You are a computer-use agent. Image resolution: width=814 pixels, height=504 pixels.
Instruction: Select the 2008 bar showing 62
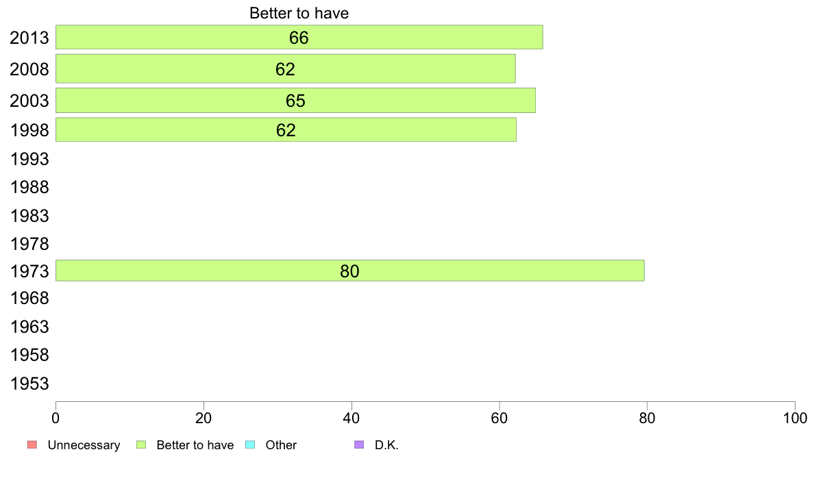tap(285, 68)
